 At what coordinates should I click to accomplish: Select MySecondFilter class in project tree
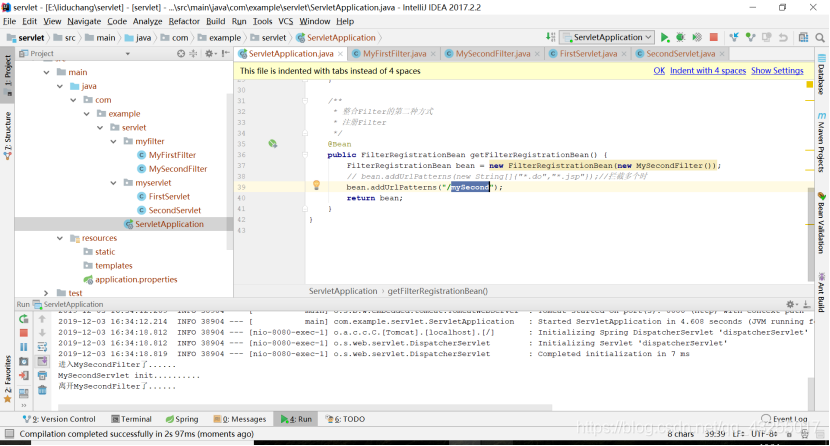coord(178,169)
